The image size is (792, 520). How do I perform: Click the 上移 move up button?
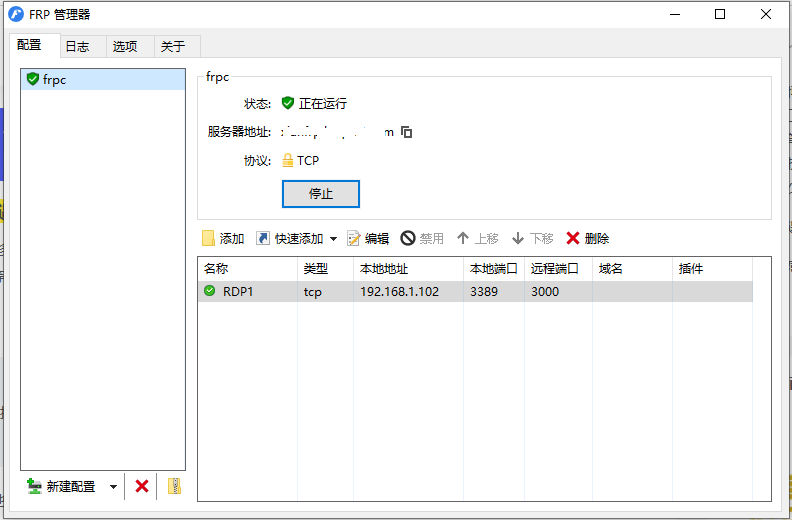click(x=477, y=239)
